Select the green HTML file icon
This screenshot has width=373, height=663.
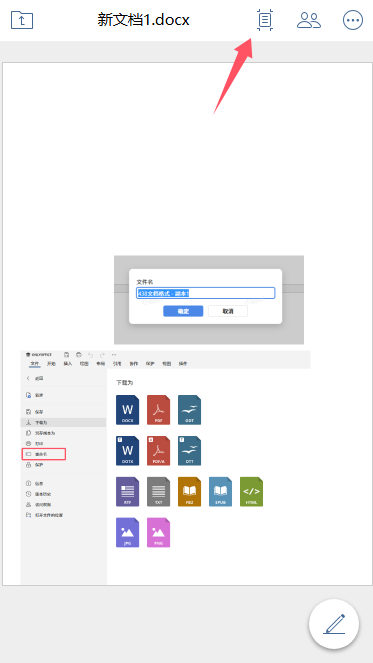click(x=251, y=491)
